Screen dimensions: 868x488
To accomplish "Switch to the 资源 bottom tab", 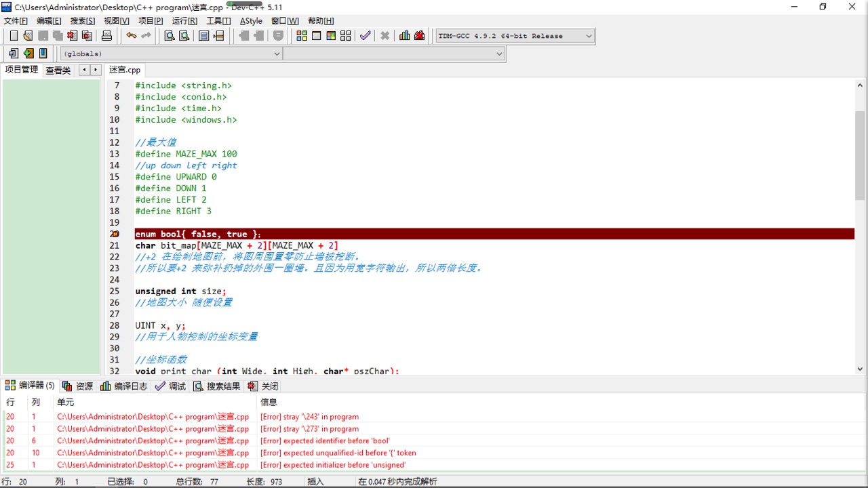I will 78,386.
